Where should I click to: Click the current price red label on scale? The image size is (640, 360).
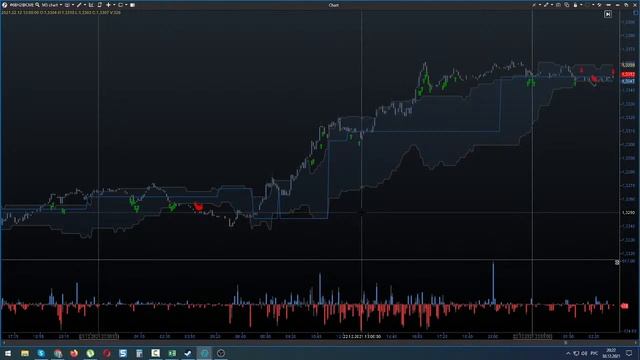pyautogui.click(x=628, y=74)
